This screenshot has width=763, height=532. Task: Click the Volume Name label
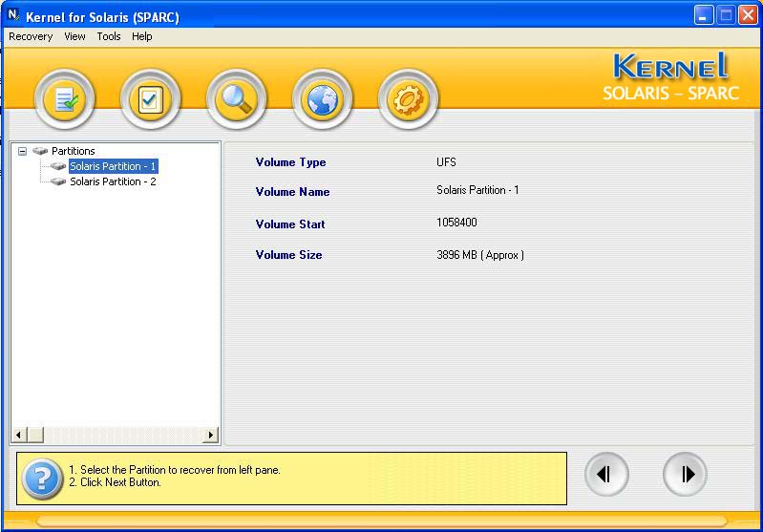[x=292, y=192]
